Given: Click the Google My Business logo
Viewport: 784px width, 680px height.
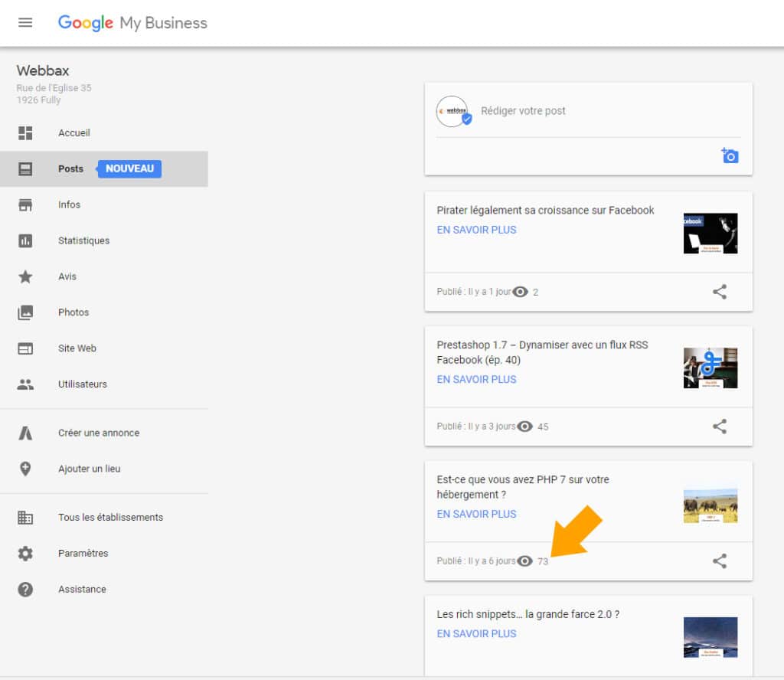Looking at the screenshot, I should tap(132, 23).
